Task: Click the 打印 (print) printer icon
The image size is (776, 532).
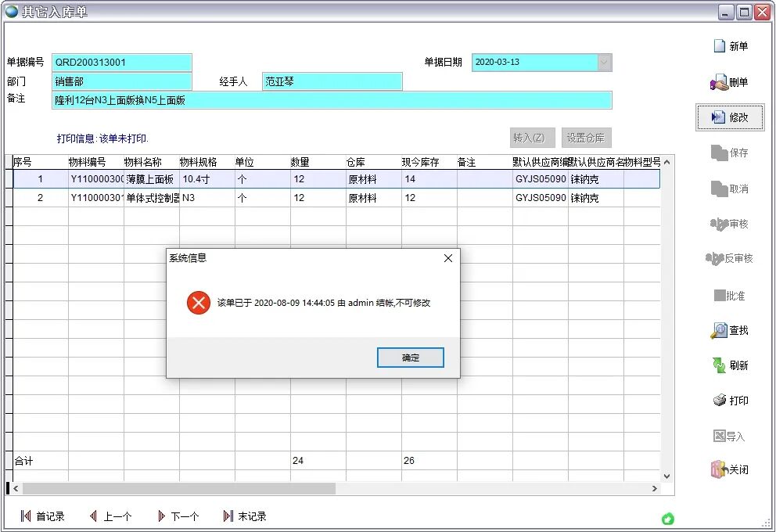Action: pos(720,401)
